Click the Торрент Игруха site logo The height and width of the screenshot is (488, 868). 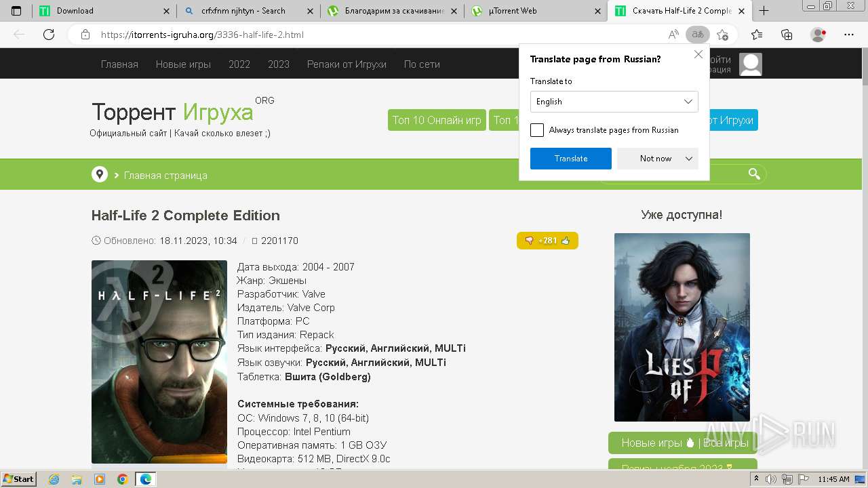tap(173, 112)
